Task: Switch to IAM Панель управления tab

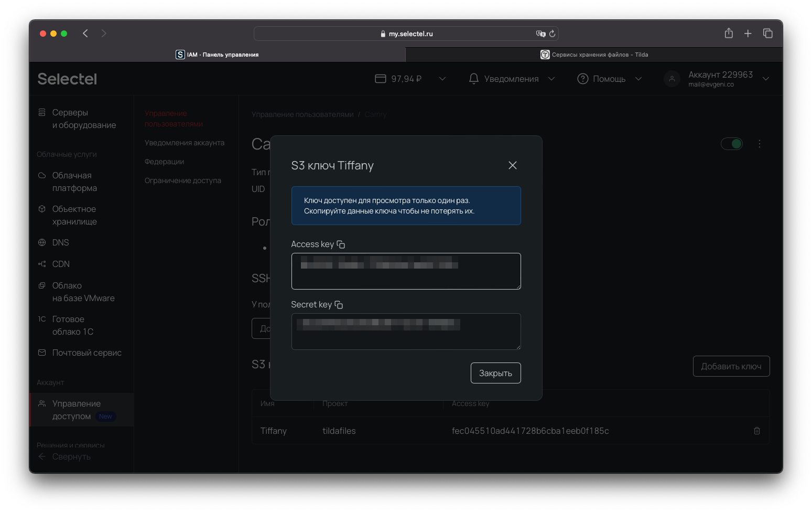Action: pyautogui.click(x=217, y=55)
